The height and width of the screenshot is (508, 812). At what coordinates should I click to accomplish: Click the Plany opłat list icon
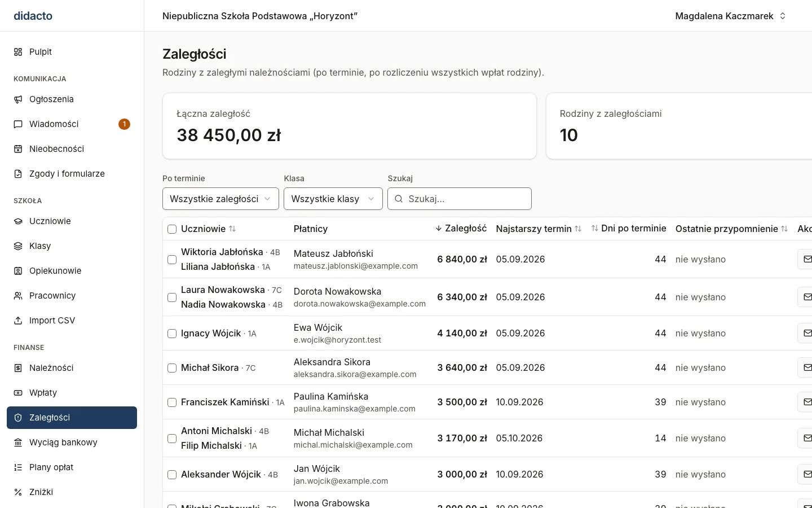point(18,467)
